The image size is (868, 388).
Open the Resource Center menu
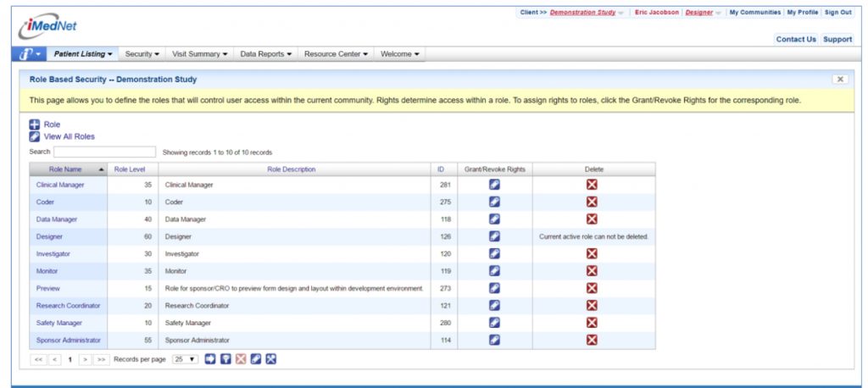(335, 54)
